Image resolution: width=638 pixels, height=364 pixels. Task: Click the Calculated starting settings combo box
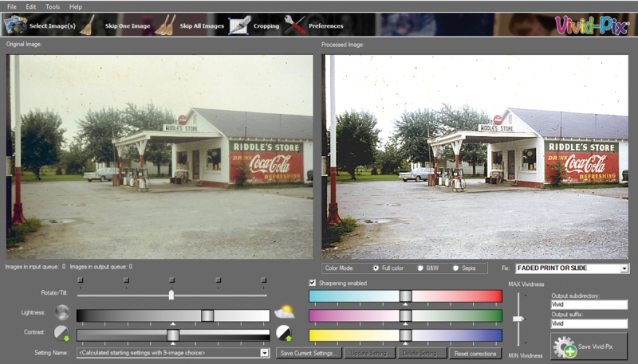point(173,353)
